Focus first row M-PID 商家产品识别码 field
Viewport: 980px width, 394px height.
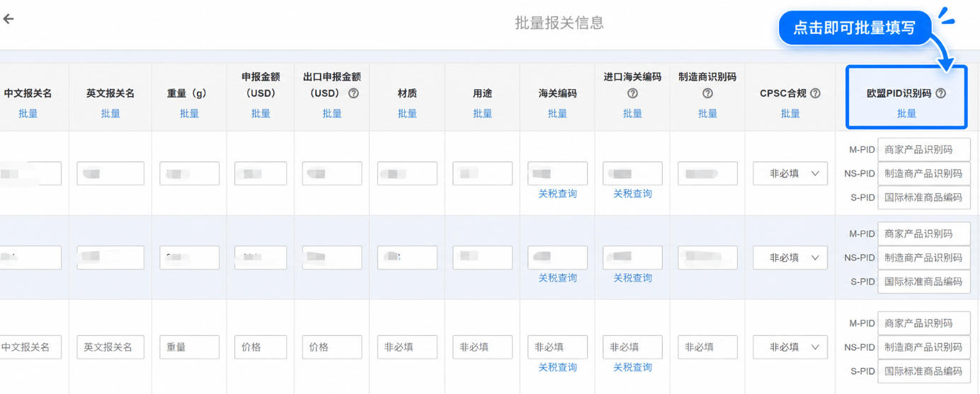[x=924, y=150]
